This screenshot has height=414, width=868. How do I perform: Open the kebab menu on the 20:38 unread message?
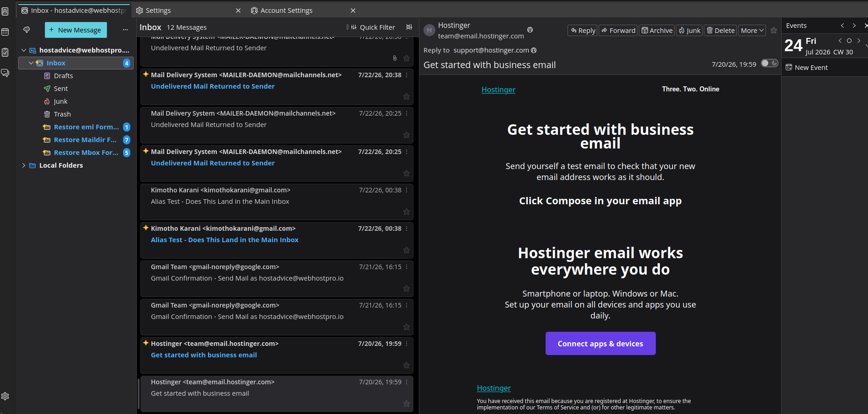coord(406,75)
